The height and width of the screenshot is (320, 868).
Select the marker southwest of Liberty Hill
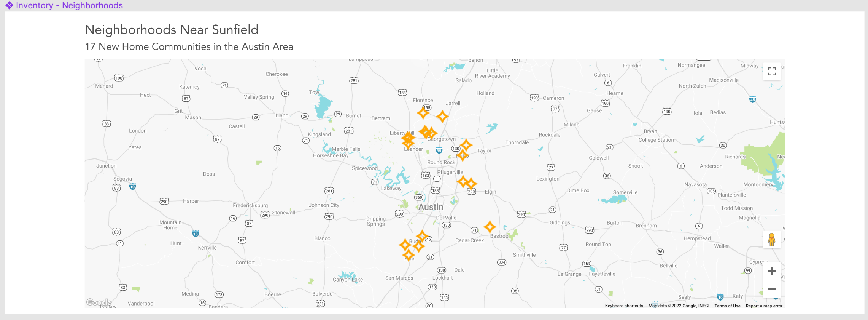[x=408, y=143]
